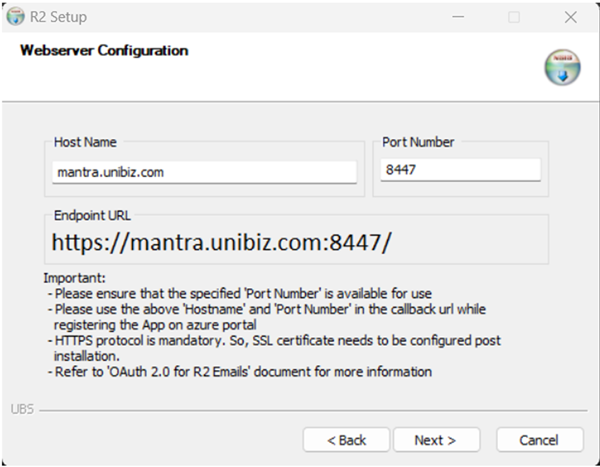600x467 pixels.
Task: Click the Endpoint URL https address text
Action: [221, 242]
